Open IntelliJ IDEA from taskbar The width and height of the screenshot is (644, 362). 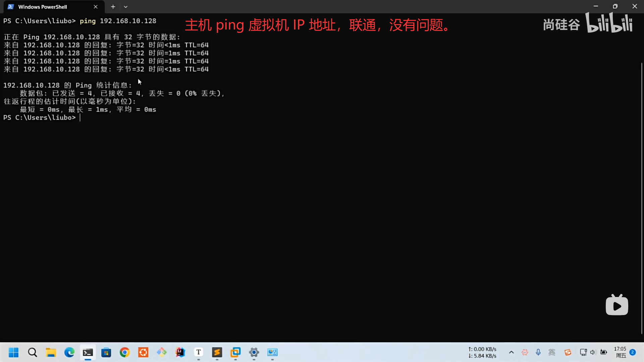[180, 352]
